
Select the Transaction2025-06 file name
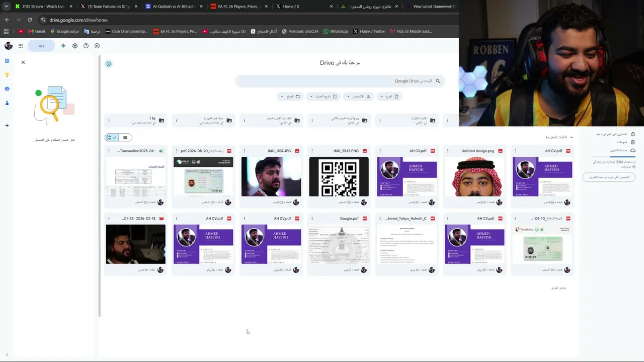(x=136, y=151)
